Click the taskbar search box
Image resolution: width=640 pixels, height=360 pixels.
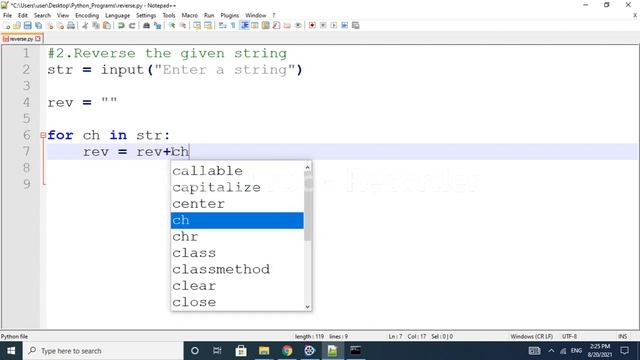[103, 351]
